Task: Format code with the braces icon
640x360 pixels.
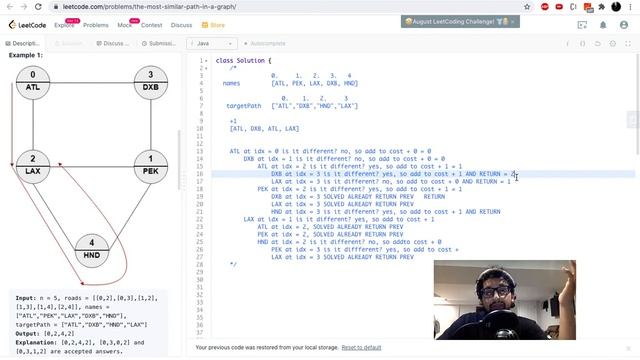Action: click(582, 43)
